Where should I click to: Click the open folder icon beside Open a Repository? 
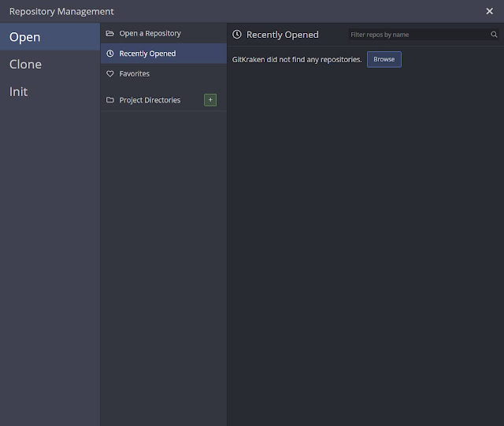click(110, 33)
